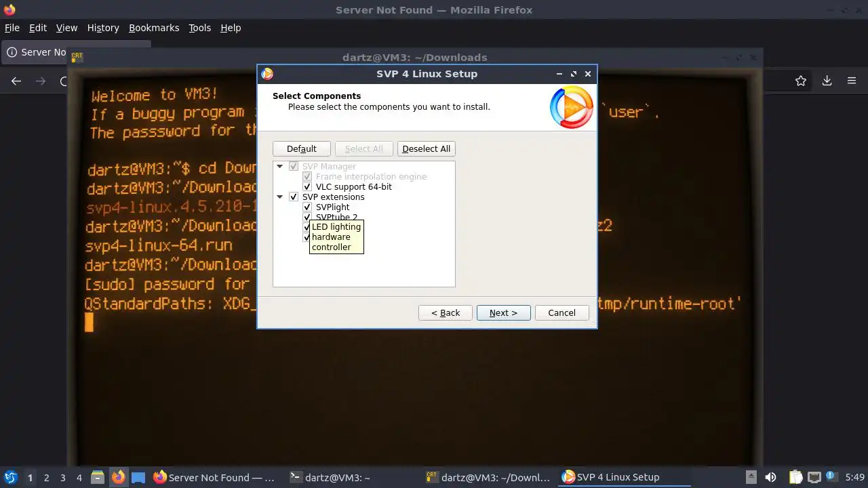
Task: Click the greyed Frame interpolation engine checkbox
Action: tap(307, 177)
